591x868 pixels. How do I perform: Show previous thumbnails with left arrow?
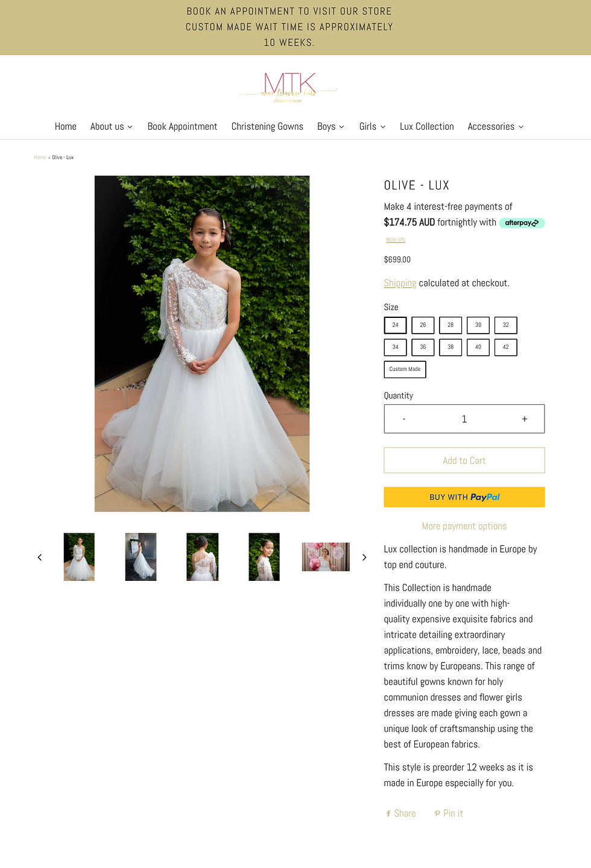click(40, 557)
